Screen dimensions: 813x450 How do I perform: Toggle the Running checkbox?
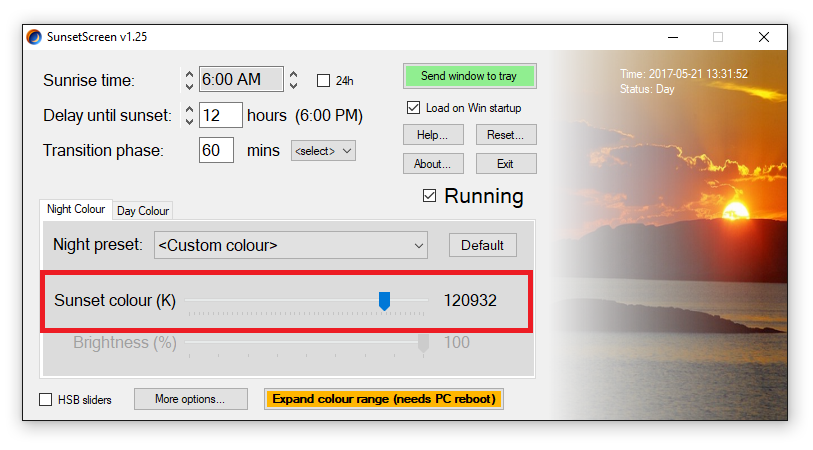pos(429,195)
